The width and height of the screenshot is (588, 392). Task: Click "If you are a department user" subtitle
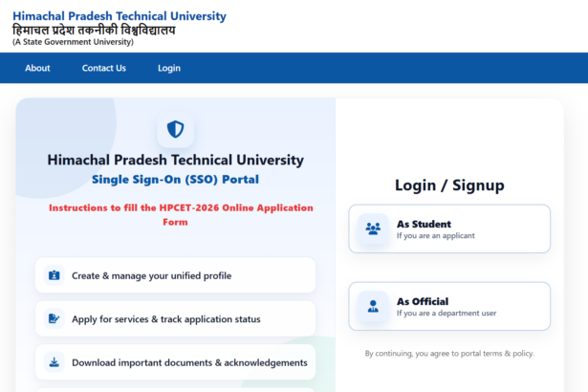pos(446,313)
